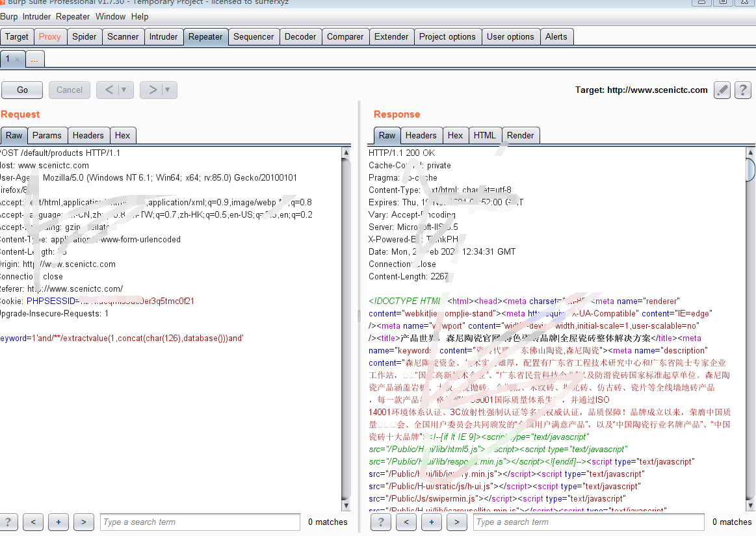Open the Help menu
Viewport: 756px width, 536px height.
[140, 16]
